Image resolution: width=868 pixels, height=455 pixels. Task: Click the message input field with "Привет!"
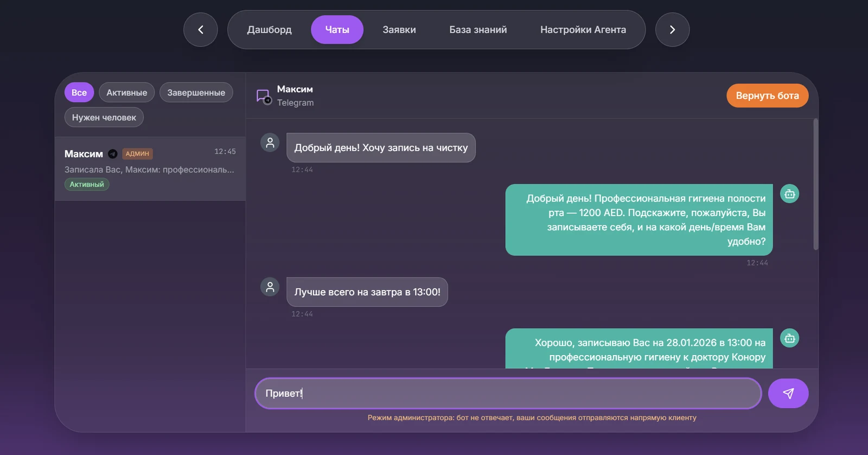click(x=508, y=393)
